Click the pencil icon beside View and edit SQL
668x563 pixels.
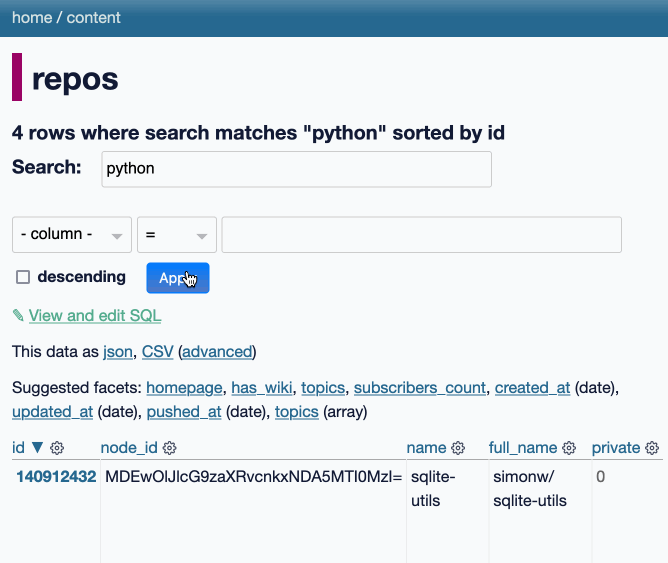(18, 316)
